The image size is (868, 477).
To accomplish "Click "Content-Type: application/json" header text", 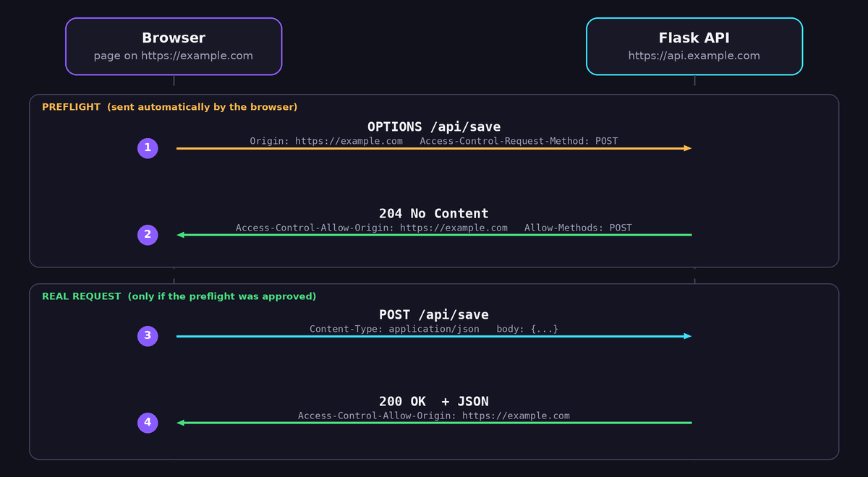I will 394,329.
